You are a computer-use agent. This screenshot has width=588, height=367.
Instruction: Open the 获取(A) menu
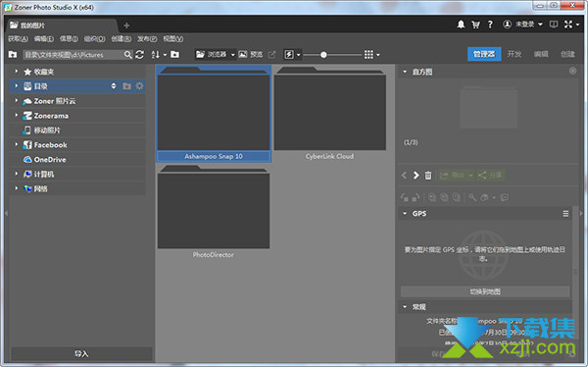pos(18,38)
